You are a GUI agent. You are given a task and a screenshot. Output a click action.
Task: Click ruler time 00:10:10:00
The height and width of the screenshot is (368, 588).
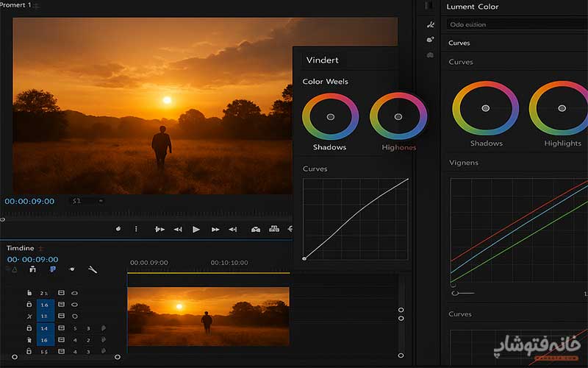229,263
